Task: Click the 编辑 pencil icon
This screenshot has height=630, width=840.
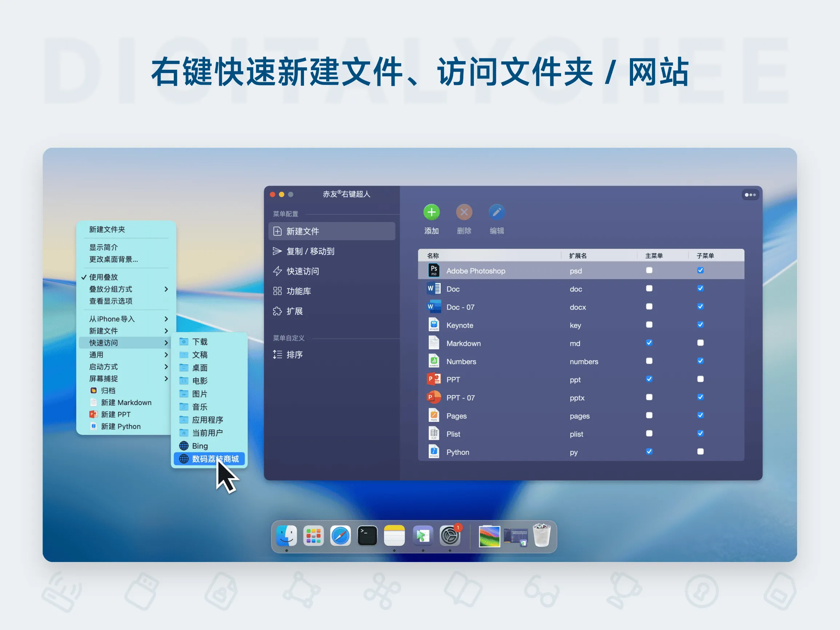Action: click(497, 213)
